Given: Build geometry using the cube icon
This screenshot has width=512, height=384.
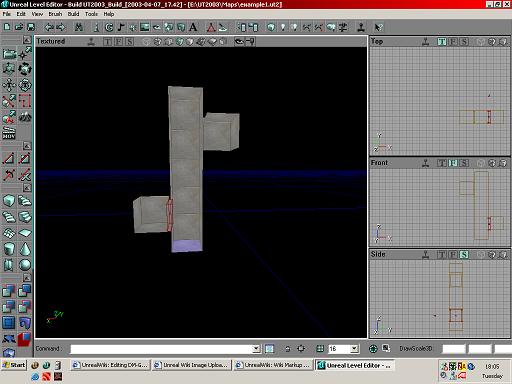Looking at the screenshot, I should tap(271, 27).
